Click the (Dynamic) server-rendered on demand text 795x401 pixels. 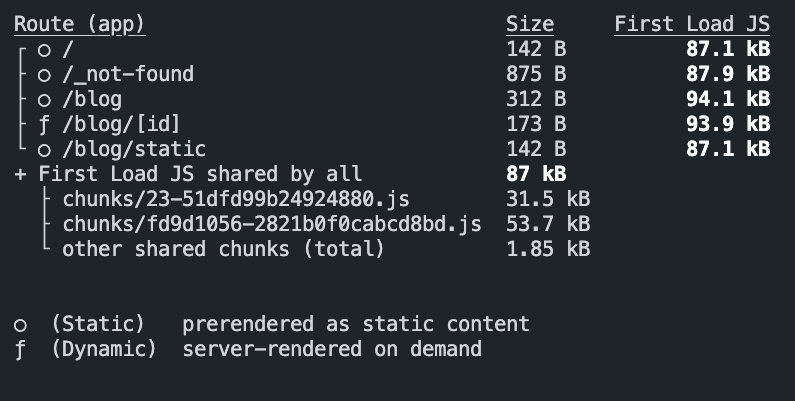pos(267,349)
